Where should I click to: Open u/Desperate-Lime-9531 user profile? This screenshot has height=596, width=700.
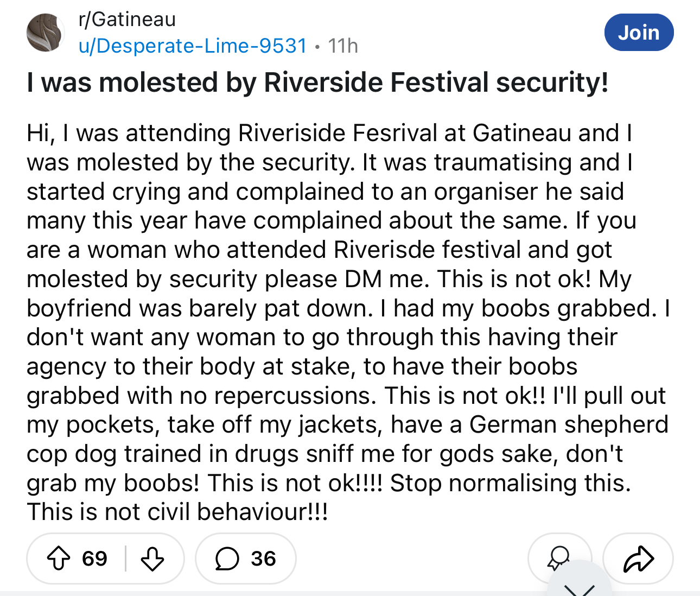coord(193,46)
